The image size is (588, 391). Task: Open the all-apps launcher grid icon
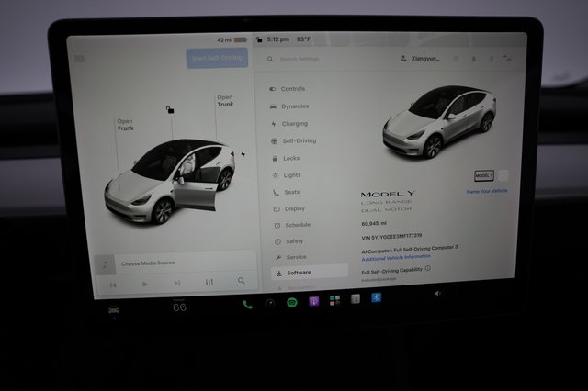(334, 300)
